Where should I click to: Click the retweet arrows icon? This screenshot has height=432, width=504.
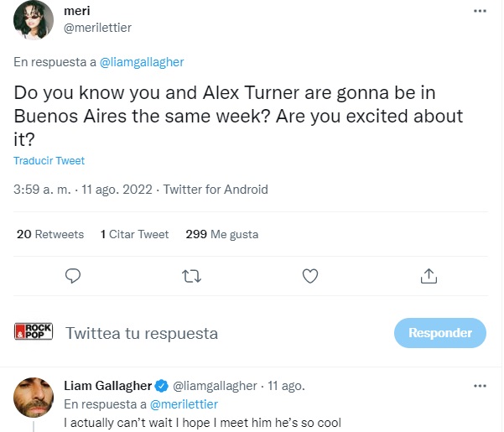pyautogui.click(x=191, y=275)
